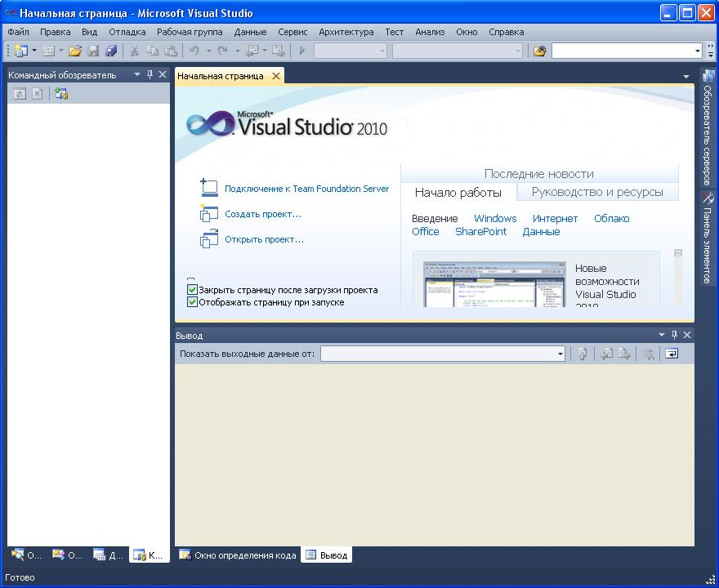Close the Начальная страница tab
Viewport: 719px width, 588px height.
[276, 76]
